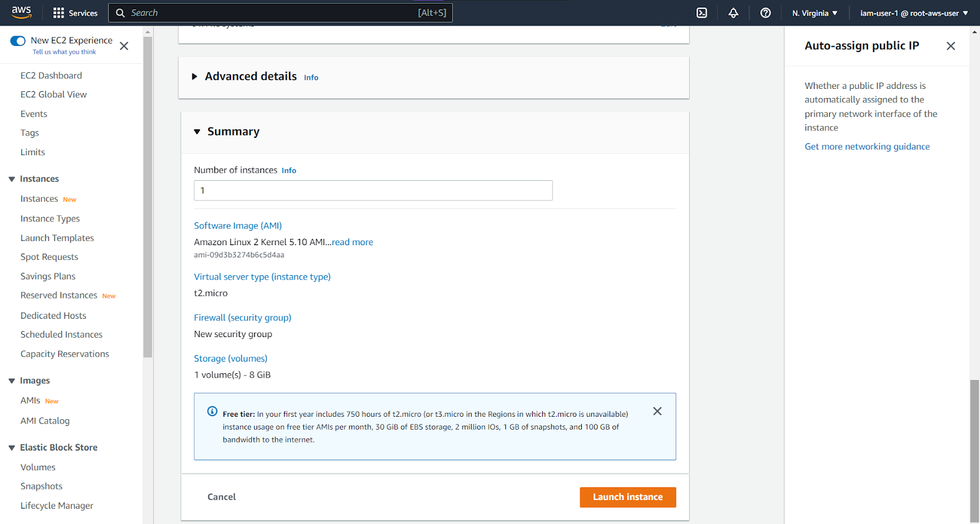
Task: Open the help question mark menu
Action: click(766, 13)
